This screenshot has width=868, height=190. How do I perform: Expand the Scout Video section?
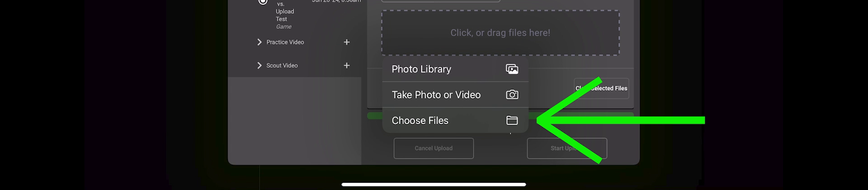(259, 65)
